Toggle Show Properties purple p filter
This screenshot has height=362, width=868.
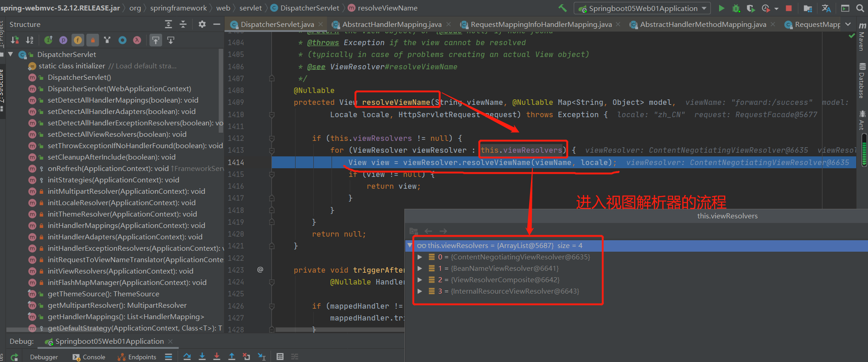tap(63, 40)
